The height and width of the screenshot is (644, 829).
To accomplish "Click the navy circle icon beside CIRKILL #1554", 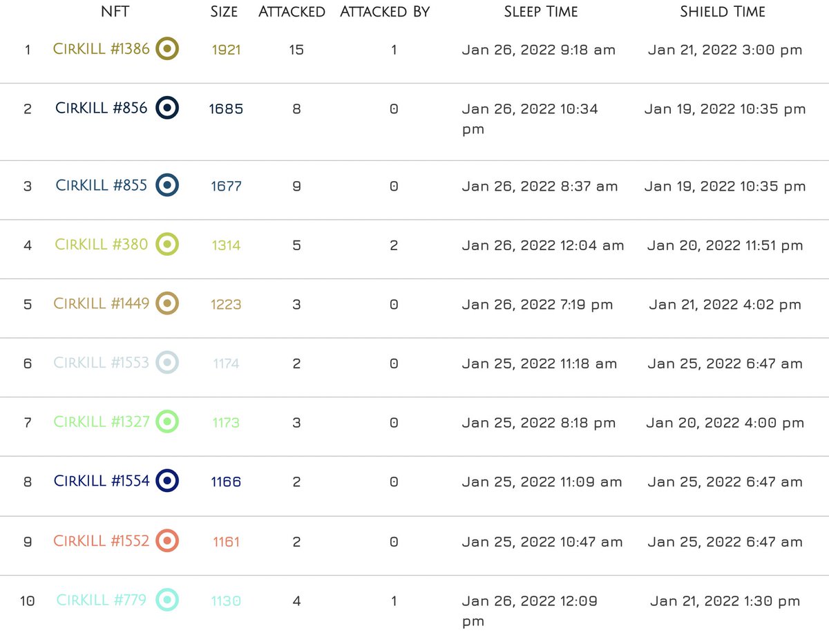I will [x=167, y=481].
